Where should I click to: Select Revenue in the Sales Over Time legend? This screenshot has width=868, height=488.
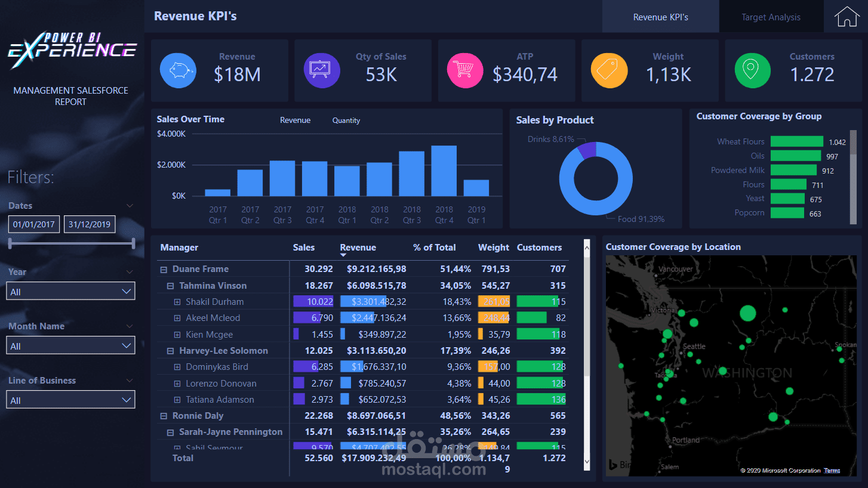pyautogui.click(x=295, y=121)
